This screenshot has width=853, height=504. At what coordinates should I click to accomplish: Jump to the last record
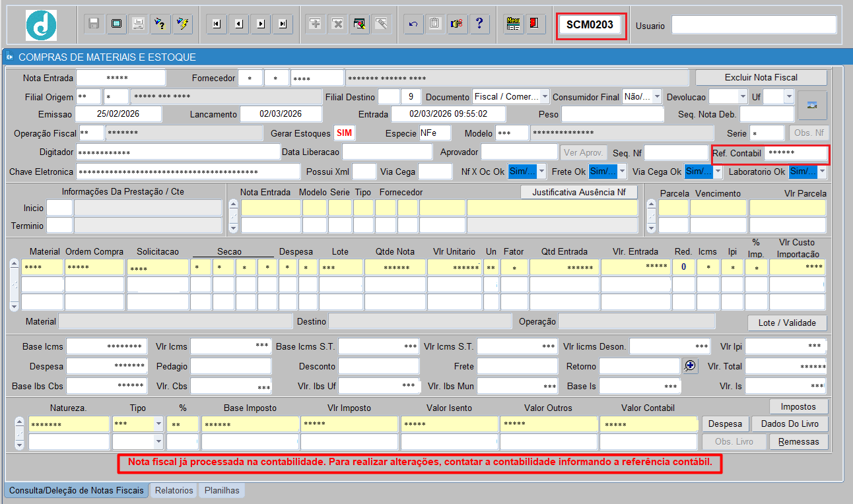283,24
